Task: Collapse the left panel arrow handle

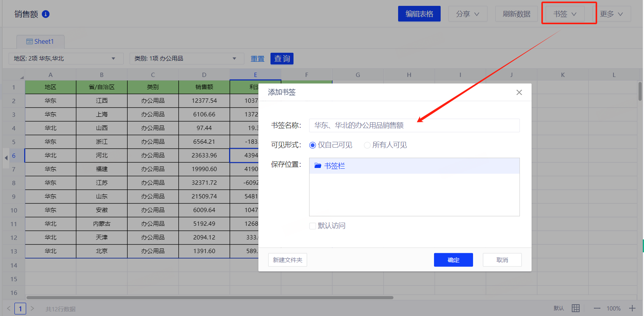Action: point(6,158)
